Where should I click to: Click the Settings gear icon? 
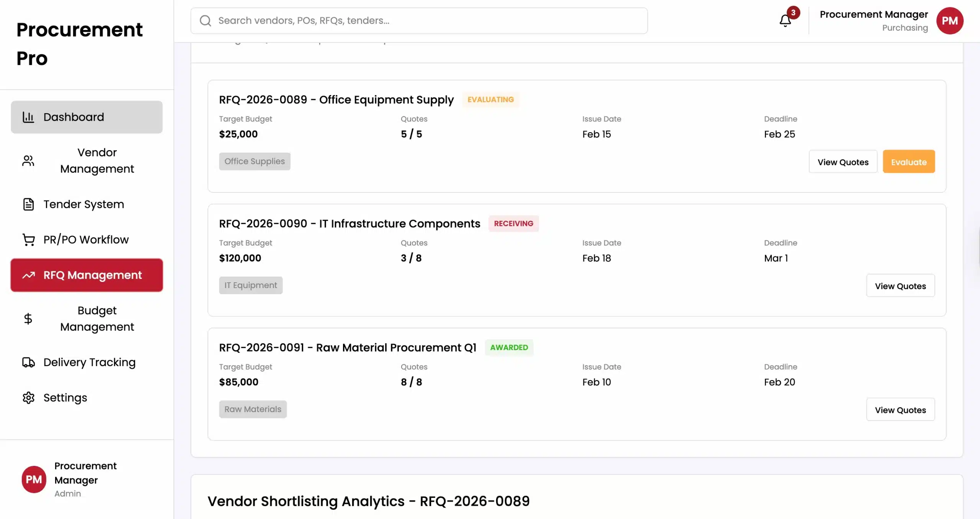[28, 398]
